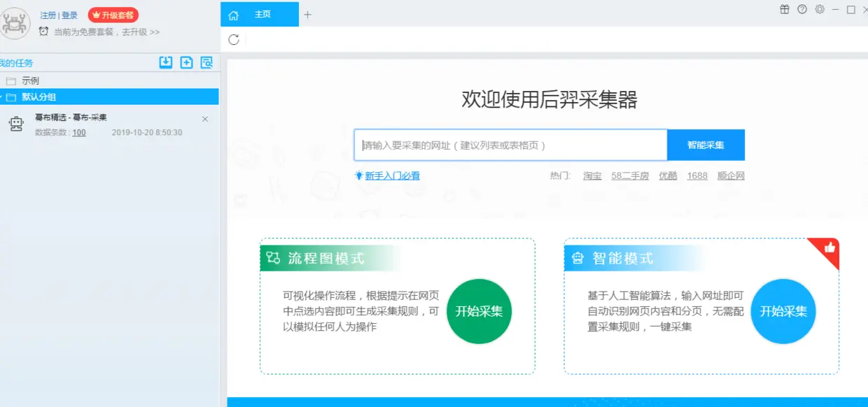Click the robot icon of 幕布精选 task
The image size is (868, 407).
[x=15, y=124]
